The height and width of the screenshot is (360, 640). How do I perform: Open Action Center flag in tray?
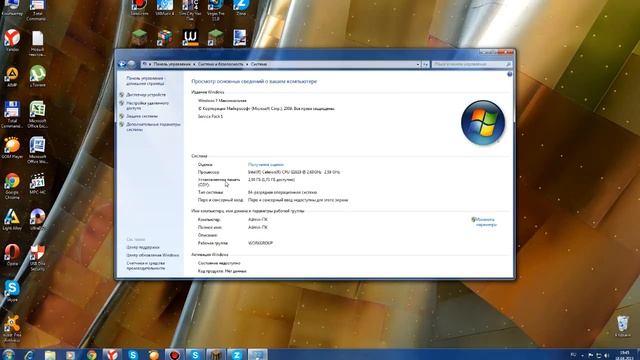(x=591, y=356)
